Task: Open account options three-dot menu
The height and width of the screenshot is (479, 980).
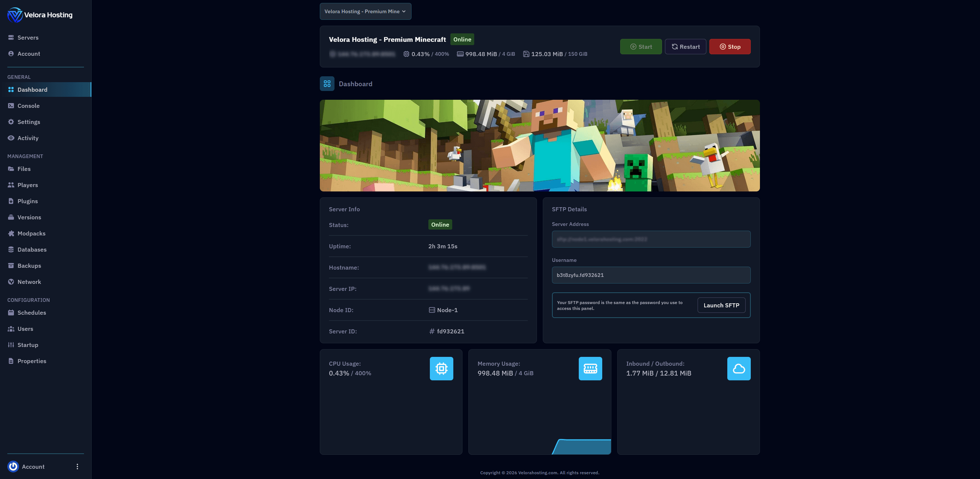Action: coord(77,467)
